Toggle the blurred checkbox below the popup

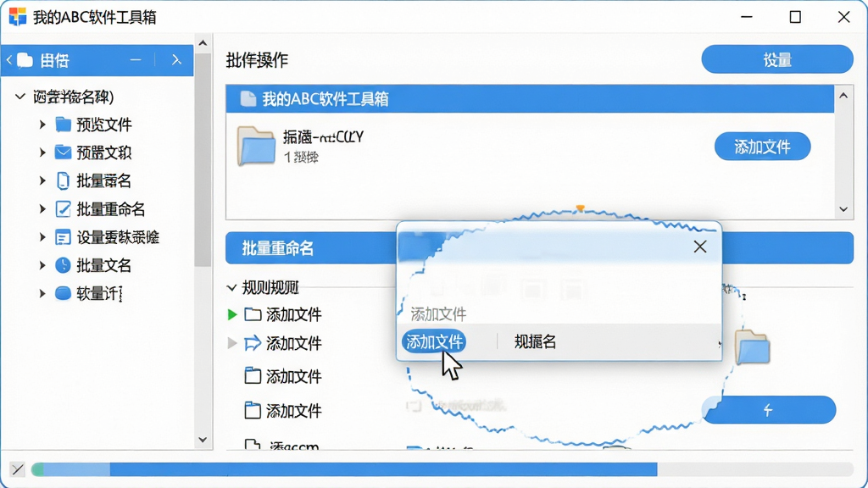point(414,406)
